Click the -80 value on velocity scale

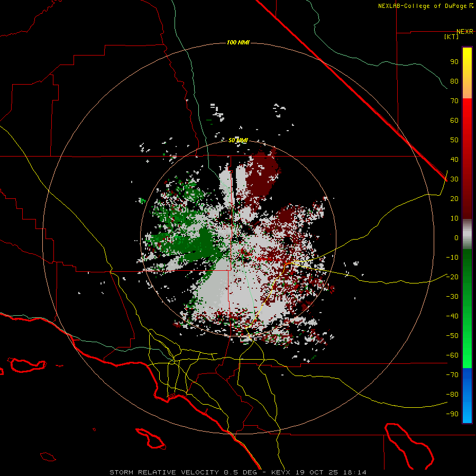coord(452,395)
